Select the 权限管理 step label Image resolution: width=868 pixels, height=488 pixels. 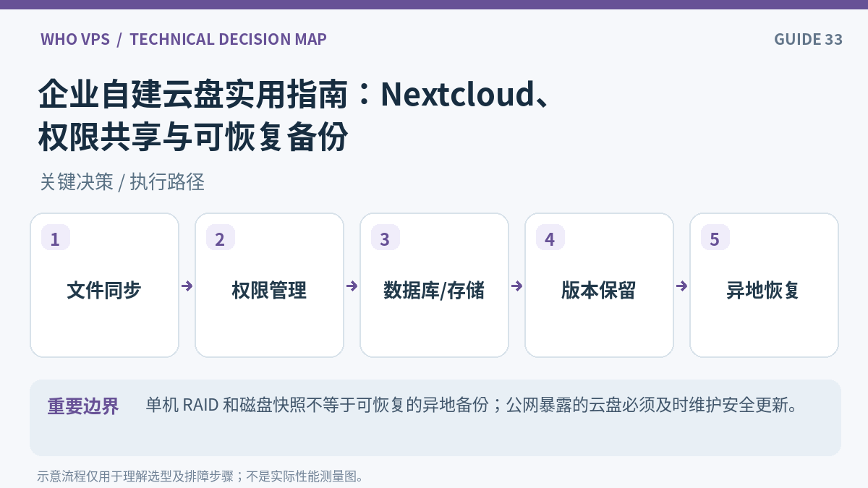click(269, 291)
